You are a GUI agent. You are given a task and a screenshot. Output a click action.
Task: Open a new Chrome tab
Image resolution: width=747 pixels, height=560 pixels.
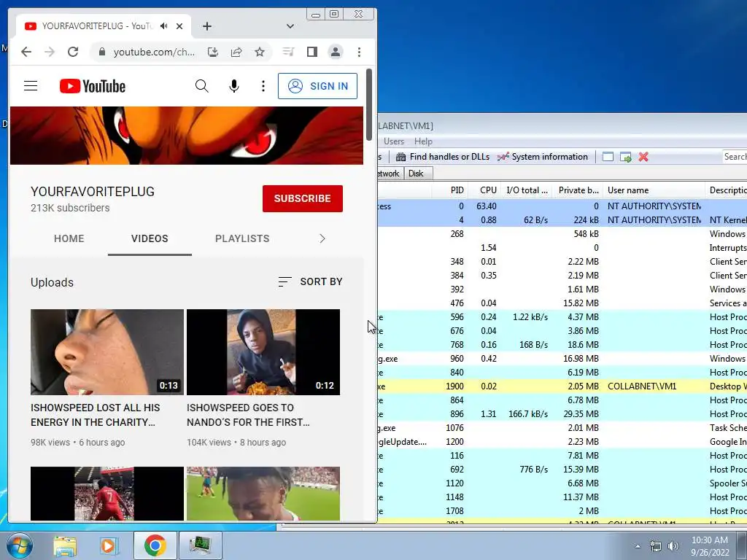pyautogui.click(x=206, y=26)
